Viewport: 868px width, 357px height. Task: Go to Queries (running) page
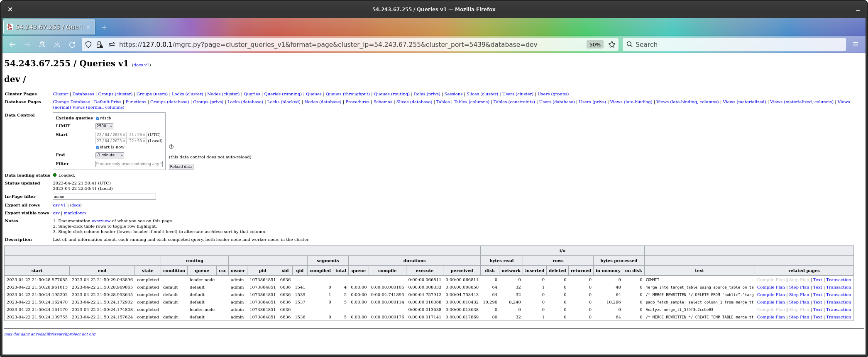(x=283, y=94)
